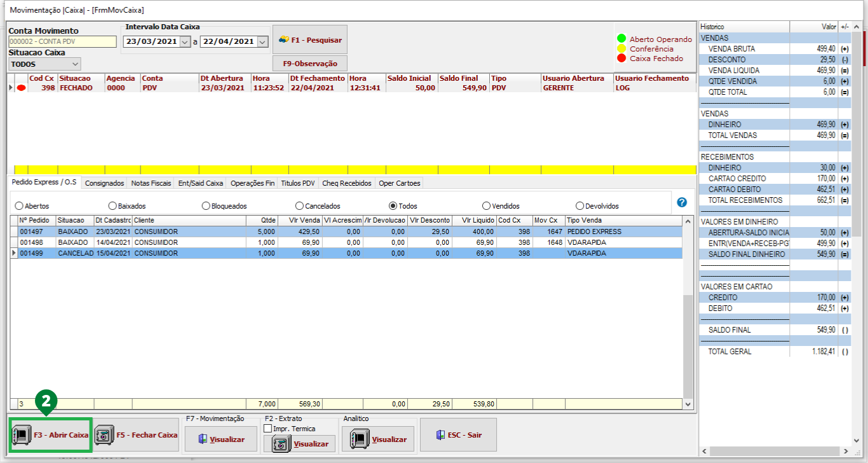The height and width of the screenshot is (463, 868).
Task: Switch to the Cheq Recebidos tab
Action: click(346, 183)
